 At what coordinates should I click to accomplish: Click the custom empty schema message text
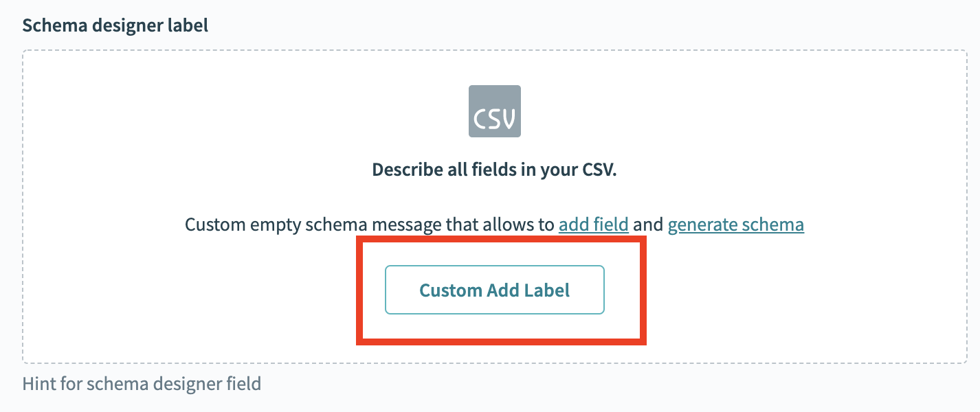pos(370,225)
